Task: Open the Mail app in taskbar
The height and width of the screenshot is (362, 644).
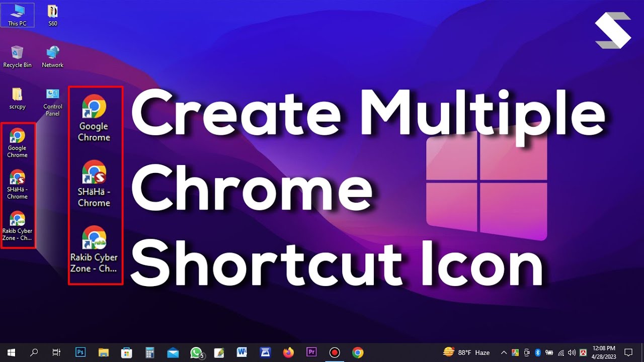Action: 173,352
